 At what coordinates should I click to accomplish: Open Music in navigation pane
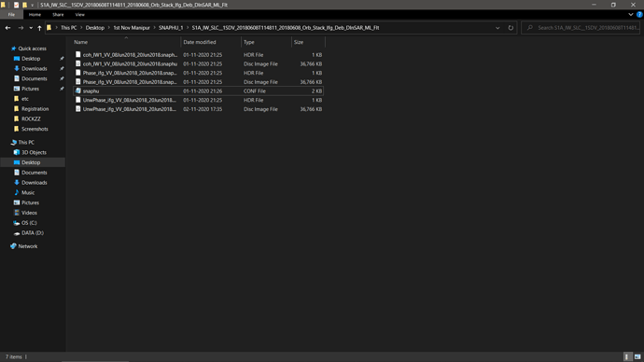[28, 192]
